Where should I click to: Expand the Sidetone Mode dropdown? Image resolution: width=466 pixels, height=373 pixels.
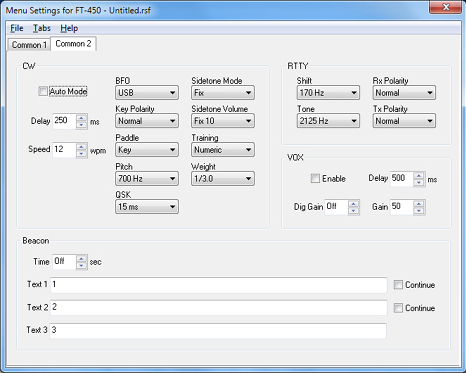(x=223, y=93)
